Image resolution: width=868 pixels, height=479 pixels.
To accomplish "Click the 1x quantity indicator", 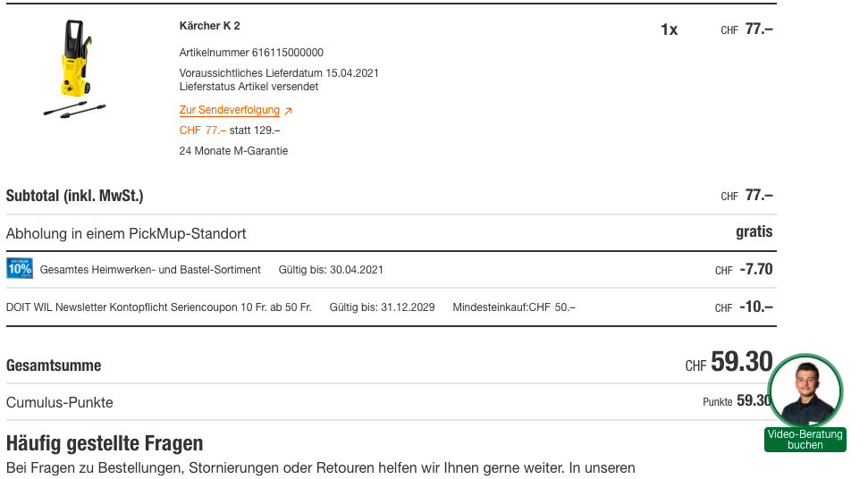I will click(669, 29).
